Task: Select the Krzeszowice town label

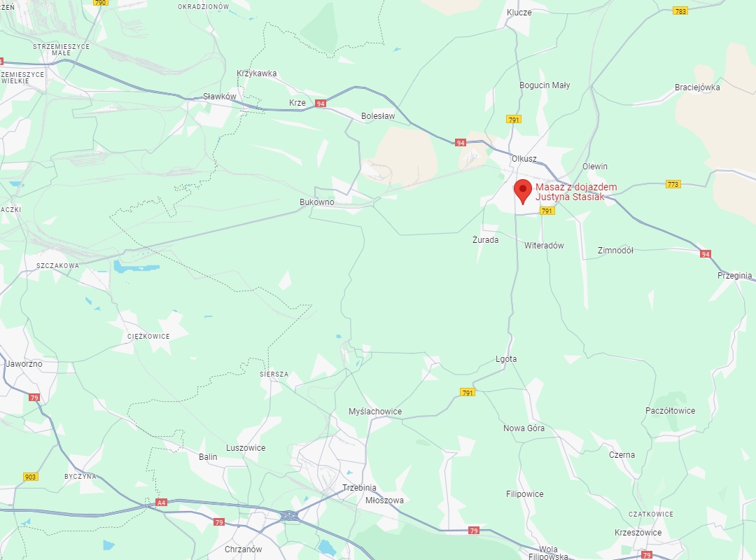Action: coord(638,533)
